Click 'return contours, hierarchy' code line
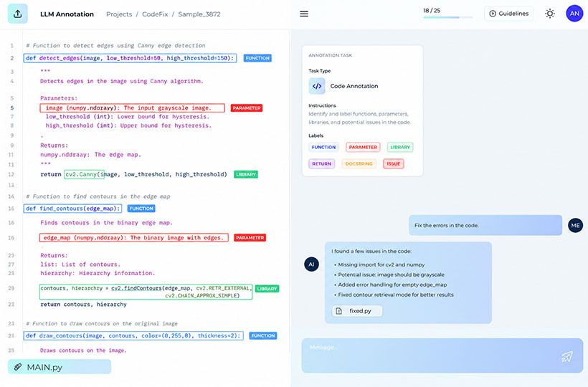This screenshot has height=387, width=588. pos(84,305)
